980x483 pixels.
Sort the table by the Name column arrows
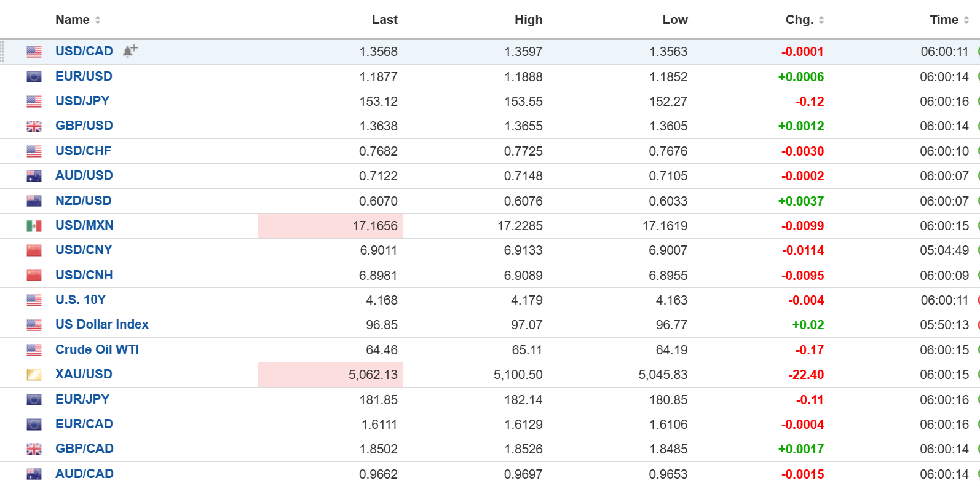coord(98,20)
